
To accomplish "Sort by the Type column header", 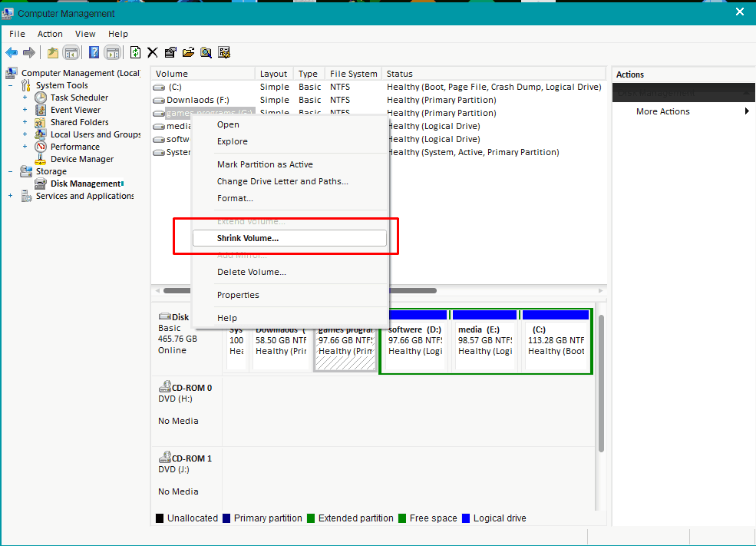I will 309,74.
